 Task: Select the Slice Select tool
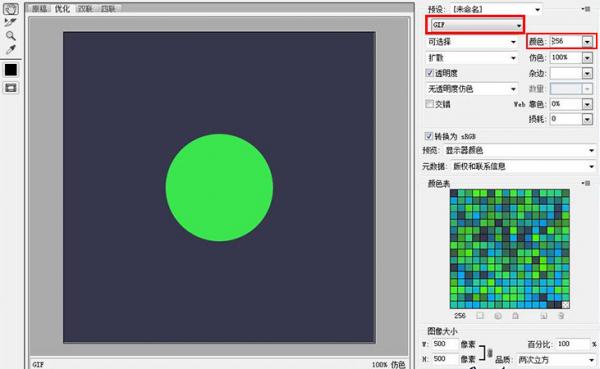click(x=10, y=22)
